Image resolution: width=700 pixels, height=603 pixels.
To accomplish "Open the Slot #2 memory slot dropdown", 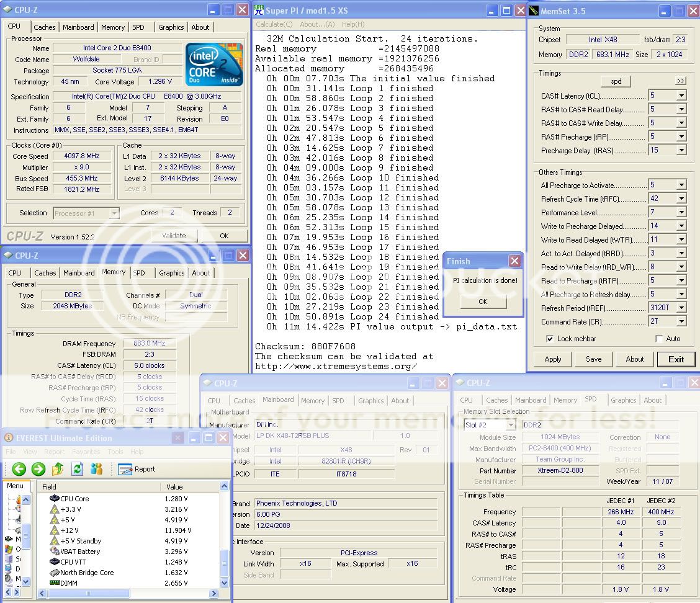I will tap(511, 425).
